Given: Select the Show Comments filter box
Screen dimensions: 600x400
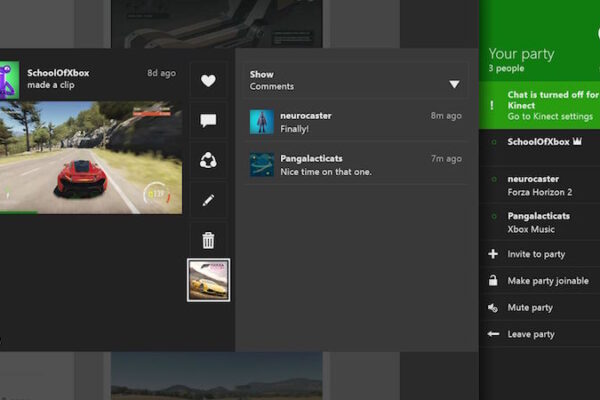Looking at the screenshot, I should point(355,80).
